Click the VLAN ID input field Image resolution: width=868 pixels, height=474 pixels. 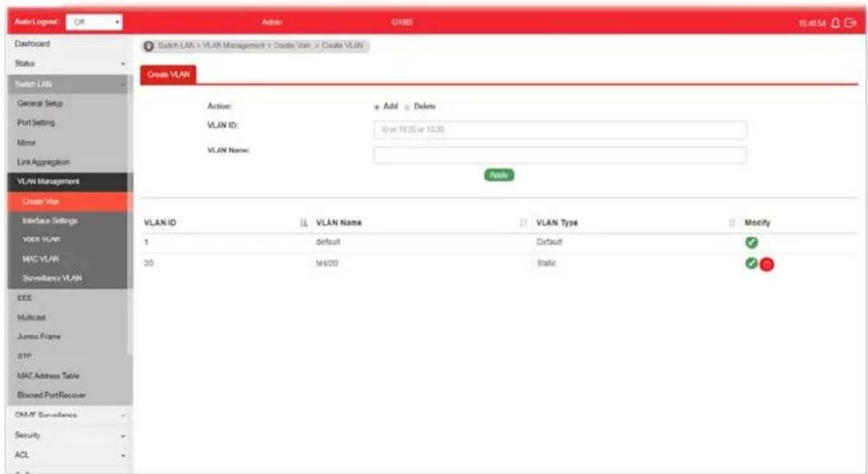pos(560,130)
